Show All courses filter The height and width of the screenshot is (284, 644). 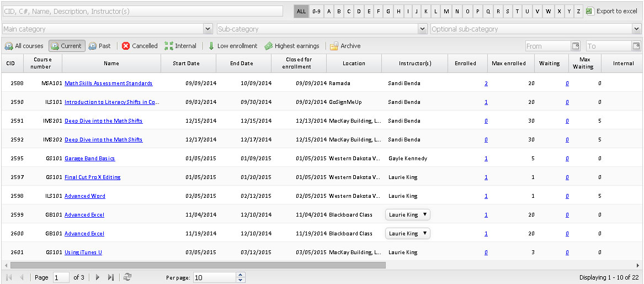(x=24, y=46)
